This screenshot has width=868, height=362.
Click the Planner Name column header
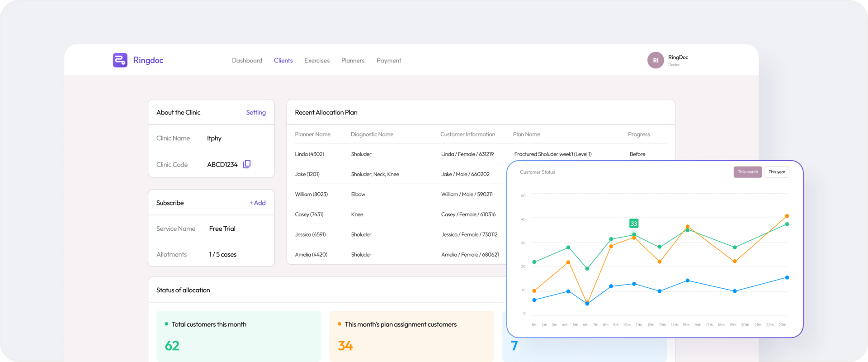click(313, 134)
